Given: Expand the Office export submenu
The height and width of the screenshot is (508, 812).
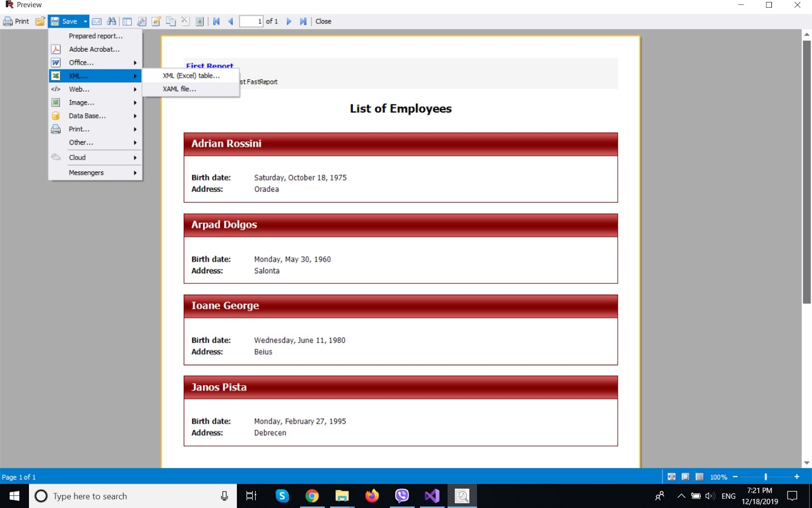Looking at the screenshot, I should (95, 62).
